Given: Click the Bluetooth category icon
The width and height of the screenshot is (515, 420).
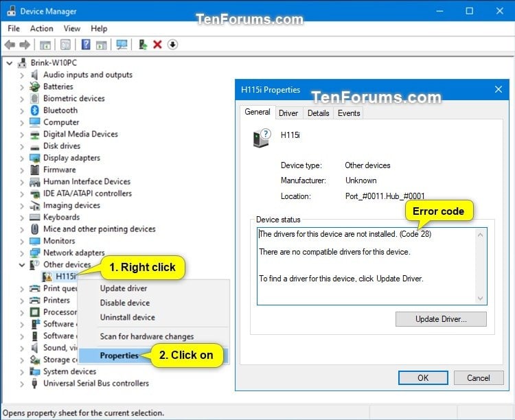Looking at the screenshot, I should point(34,110).
